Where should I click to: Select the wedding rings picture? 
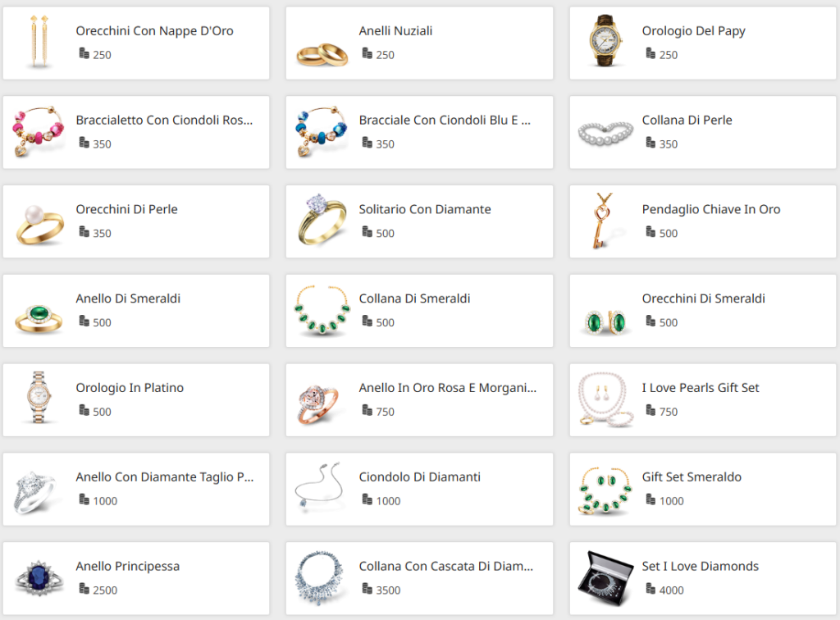tap(322, 55)
